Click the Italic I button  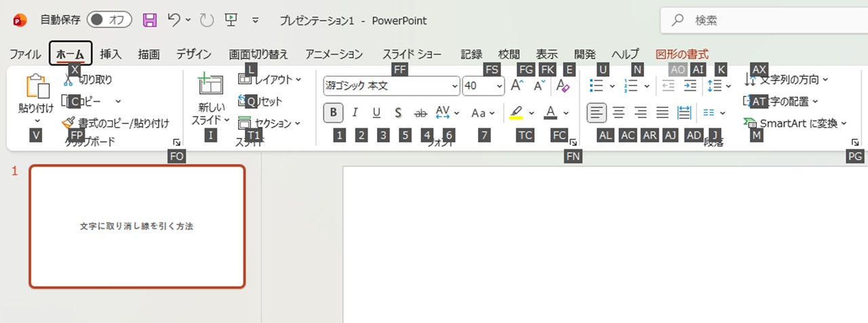pyautogui.click(x=355, y=113)
